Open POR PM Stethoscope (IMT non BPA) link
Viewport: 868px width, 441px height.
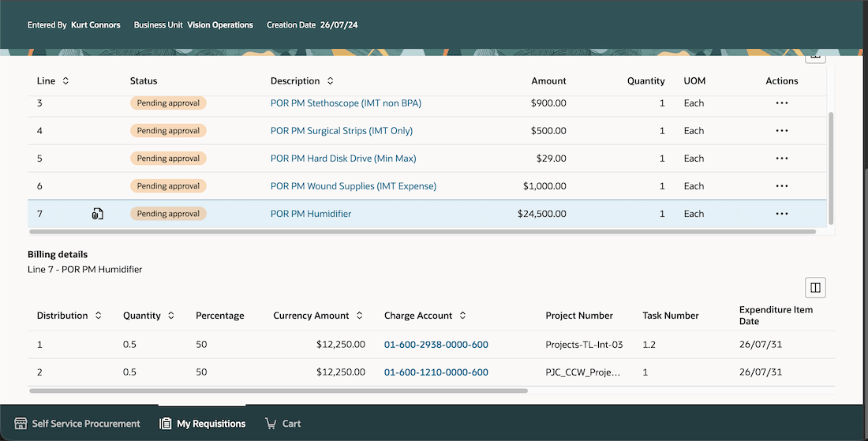coord(346,103)
